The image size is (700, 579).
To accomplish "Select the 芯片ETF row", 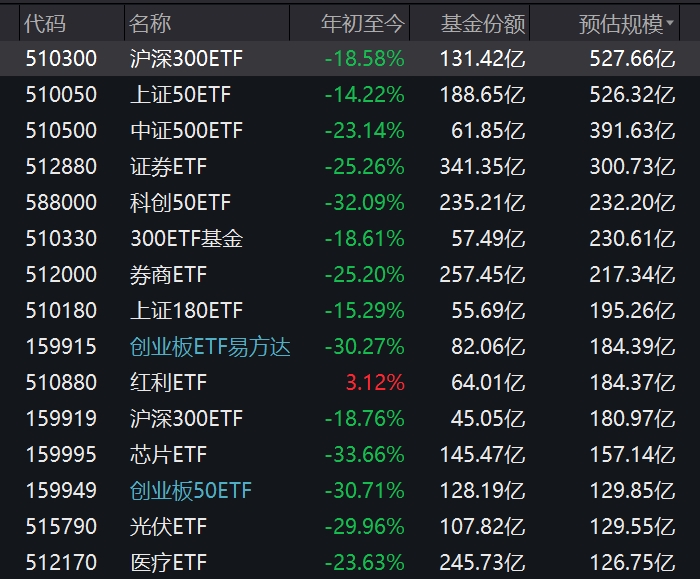I will [168, 455].
